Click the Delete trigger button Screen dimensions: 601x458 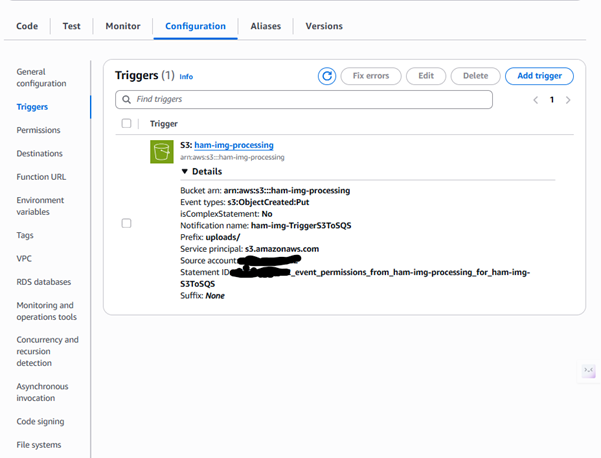coord(475,76)
